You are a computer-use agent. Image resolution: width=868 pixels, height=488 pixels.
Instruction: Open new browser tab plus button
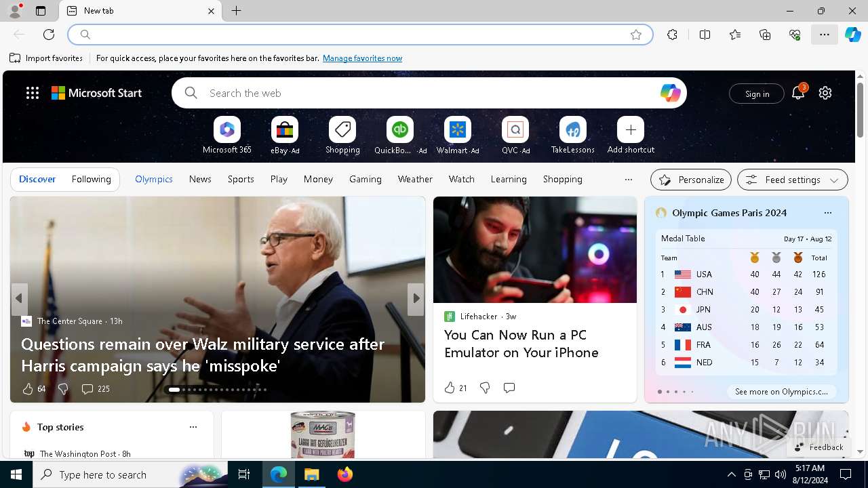click(237, 11)
